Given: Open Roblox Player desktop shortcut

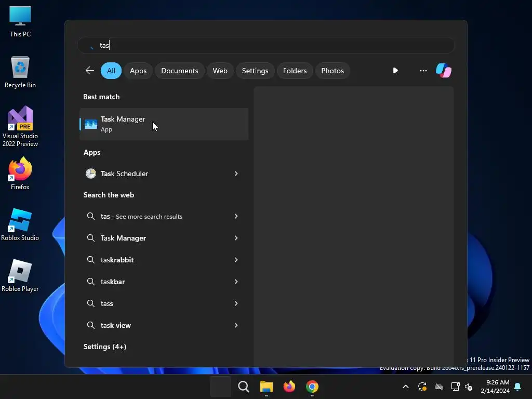Looking at the screenshot, I should (x=20, y=275).
